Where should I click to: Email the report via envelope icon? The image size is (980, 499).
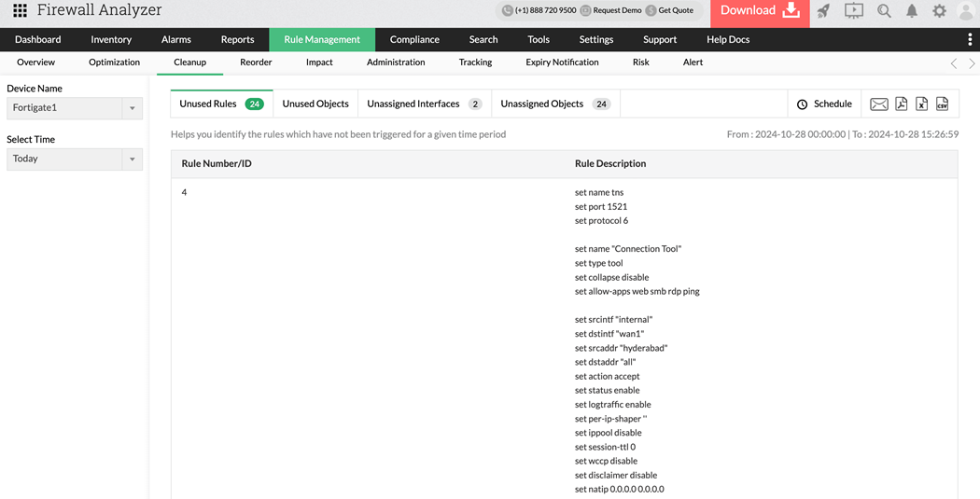point(878,104)
